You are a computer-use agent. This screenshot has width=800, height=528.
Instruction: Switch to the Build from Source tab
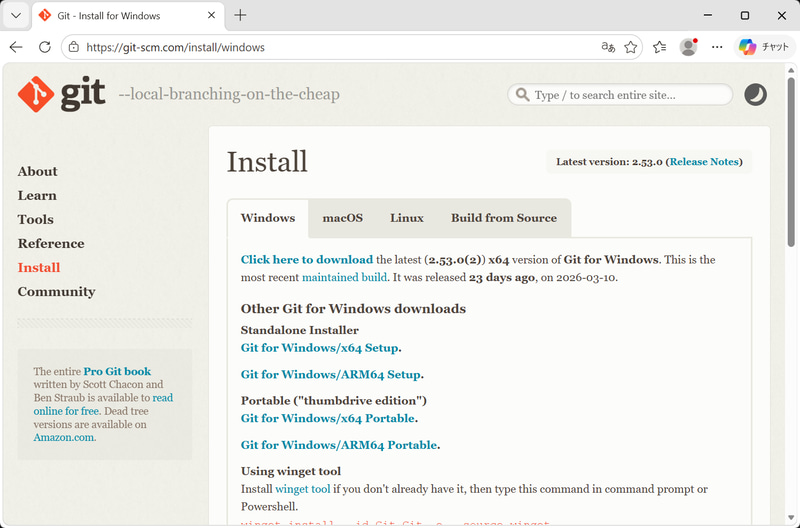coord(504,218)
